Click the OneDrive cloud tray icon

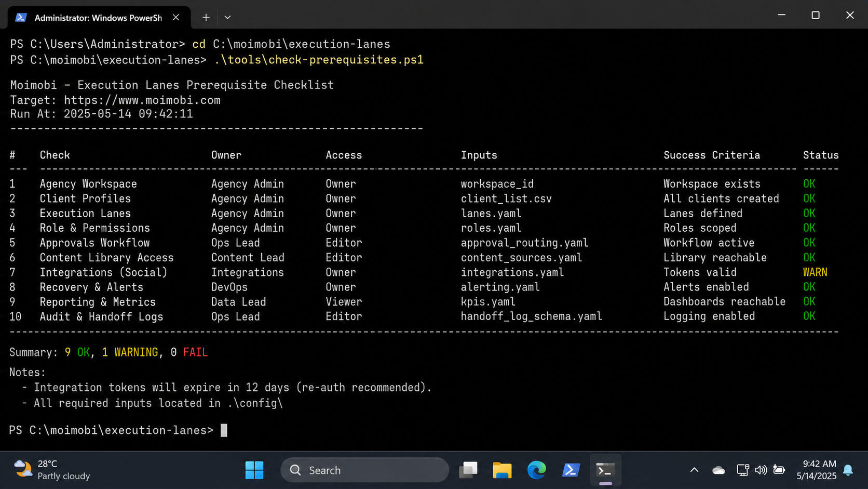tap(718, 470)
